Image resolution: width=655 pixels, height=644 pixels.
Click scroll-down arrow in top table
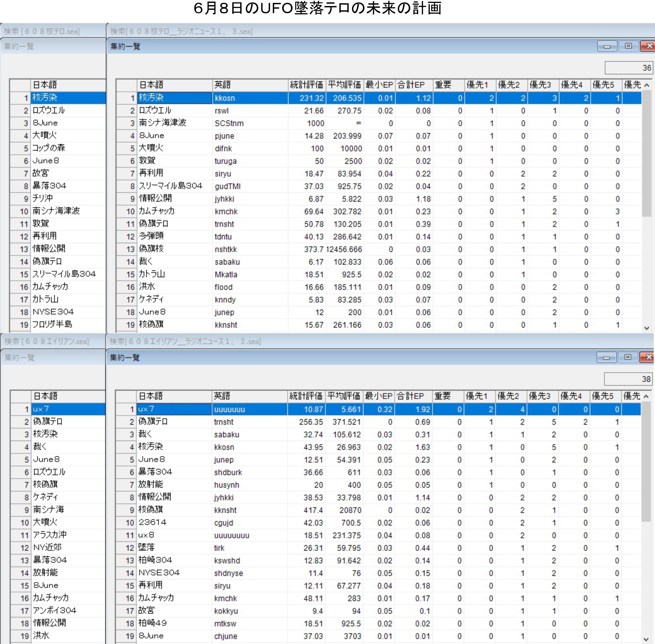click(647, 327)
